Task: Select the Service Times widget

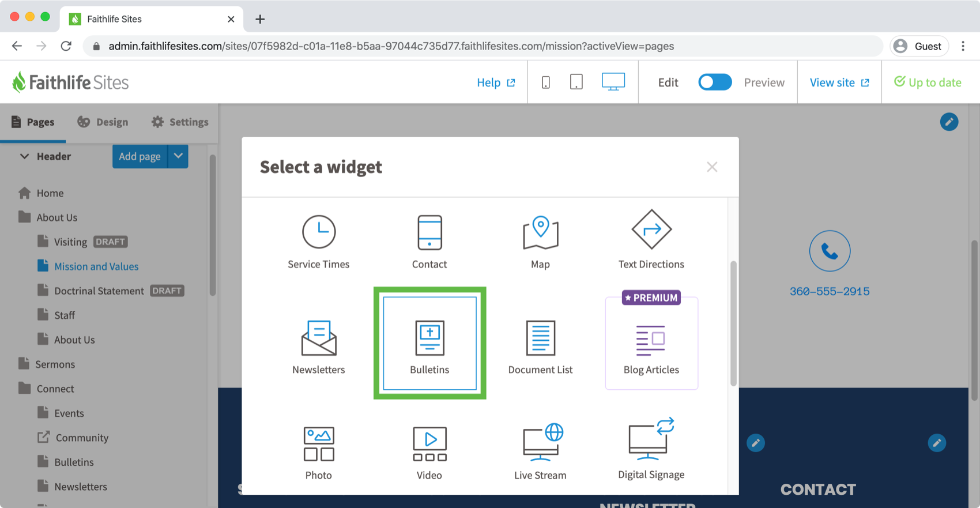Action: (x=318, y=242)
